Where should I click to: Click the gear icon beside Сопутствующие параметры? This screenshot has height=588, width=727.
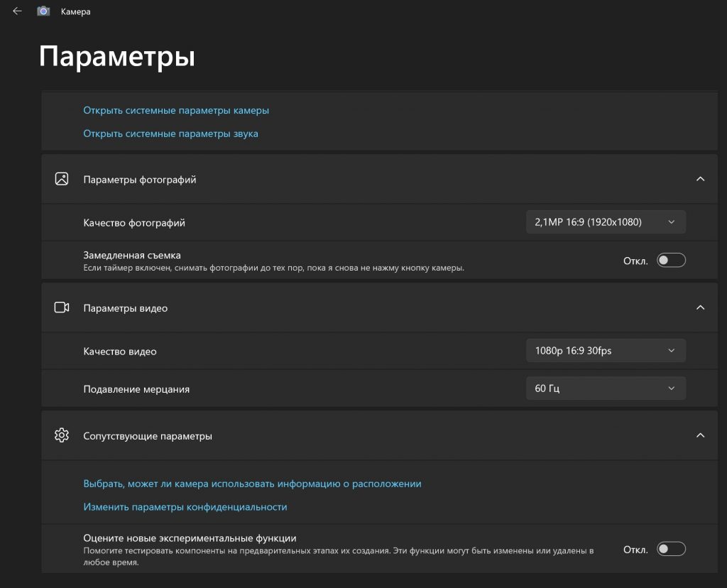tap(62, 435)
